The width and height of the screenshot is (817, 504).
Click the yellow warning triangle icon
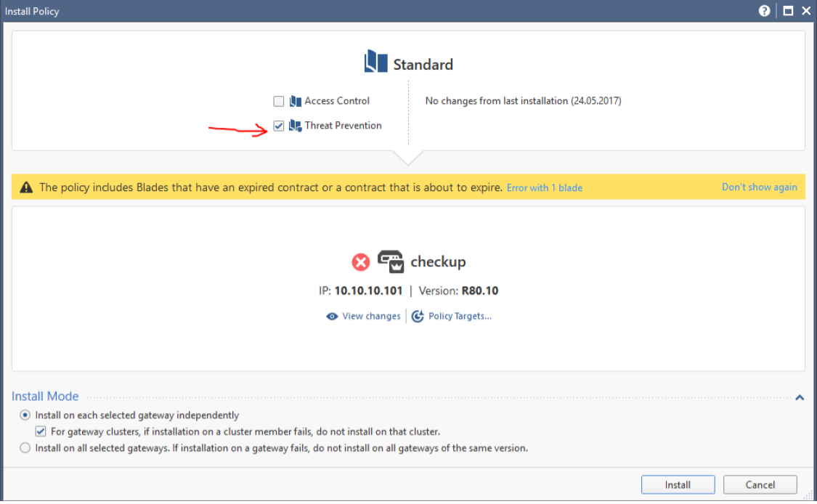(x=26, y=187)
